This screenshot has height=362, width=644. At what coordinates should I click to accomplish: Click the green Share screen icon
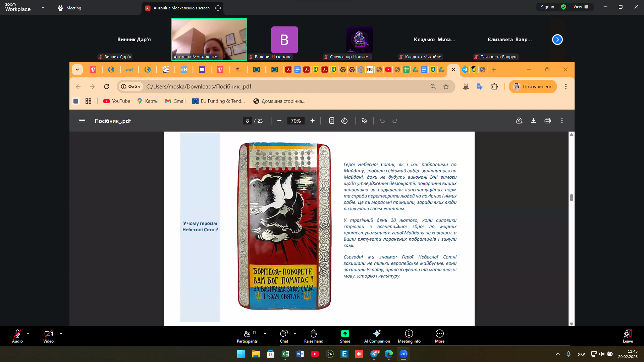345,334
